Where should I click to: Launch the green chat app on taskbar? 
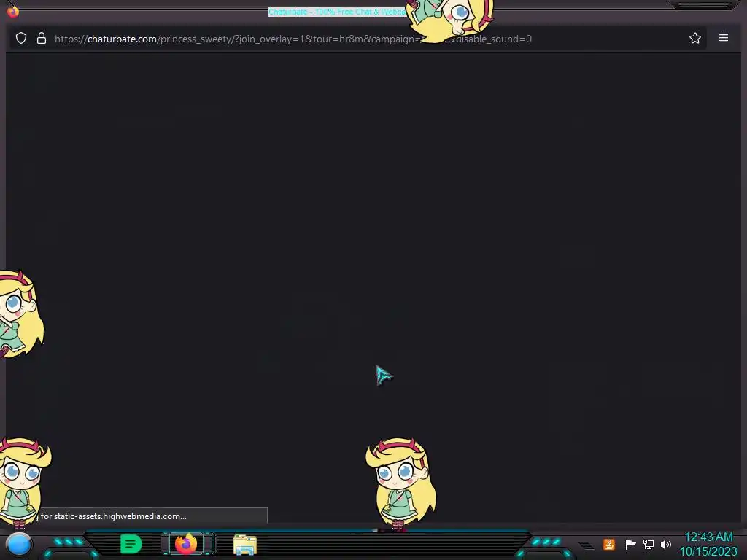pos(131,544)
